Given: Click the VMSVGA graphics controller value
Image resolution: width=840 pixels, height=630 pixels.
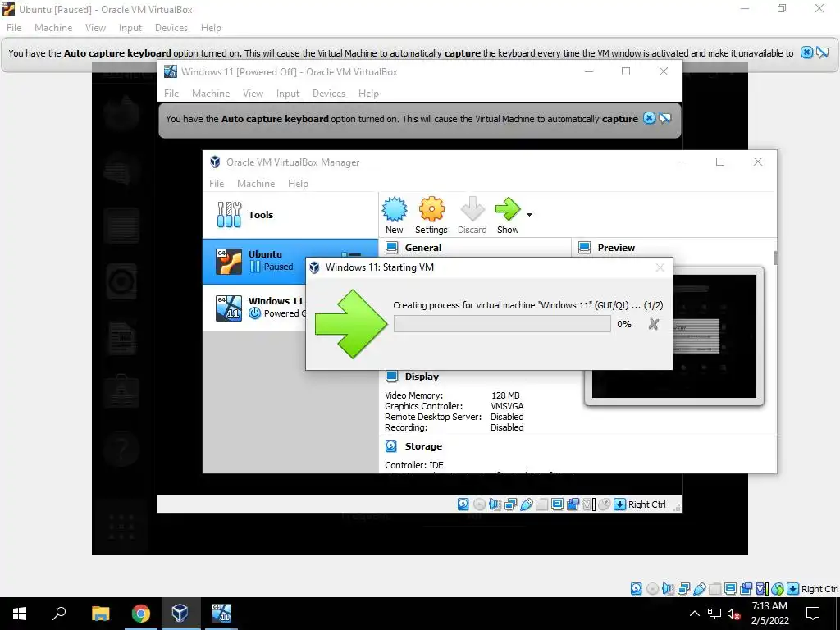Looking at the screenshot, I should 507,406.
